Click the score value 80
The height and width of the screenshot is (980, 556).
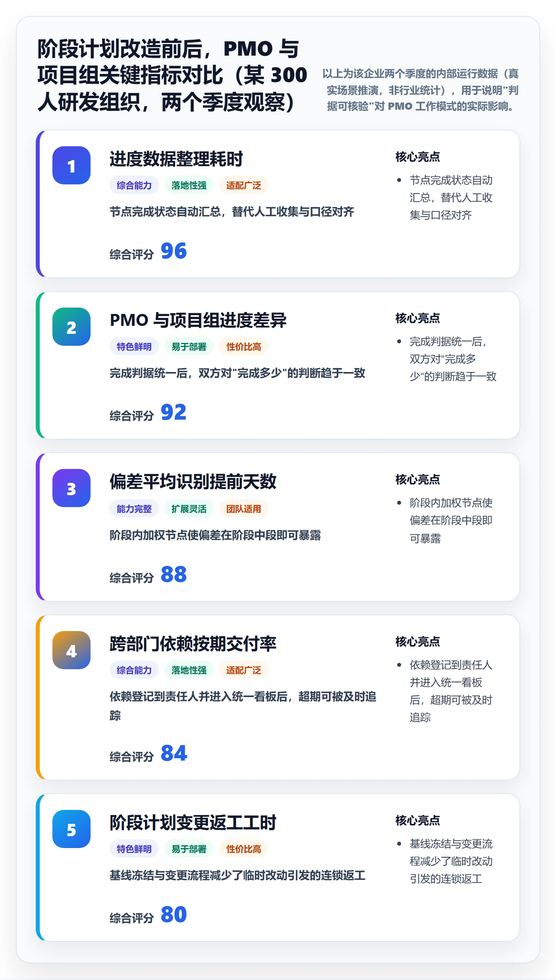tap(174, 915)
